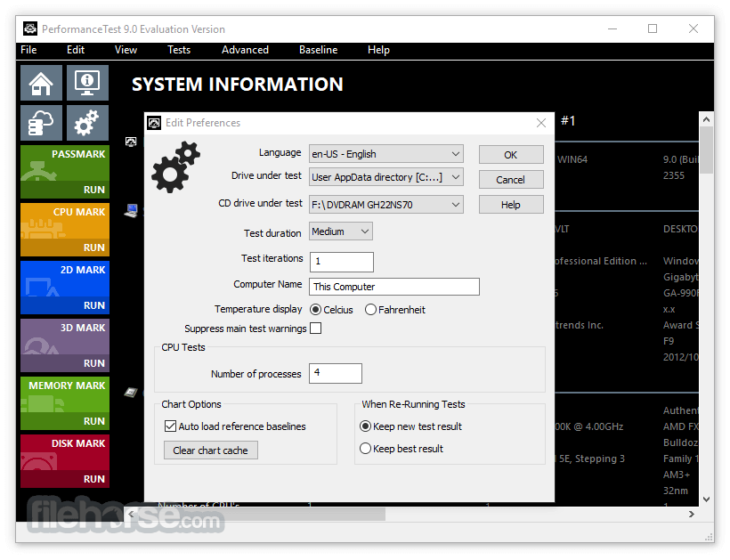This screenshot has width=730, height=560.
Task: Click the Computer Name text field
Action: click(x=393, y=287)
